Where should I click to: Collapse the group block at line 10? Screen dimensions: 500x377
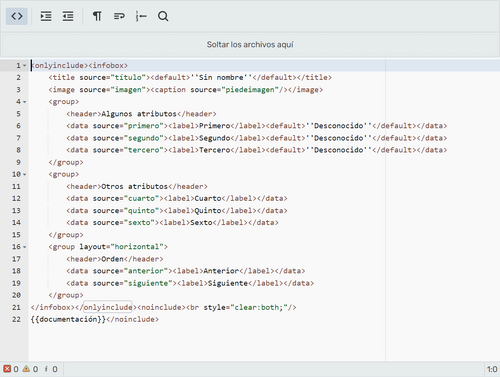pyautogui.click(x=24, y=174)
